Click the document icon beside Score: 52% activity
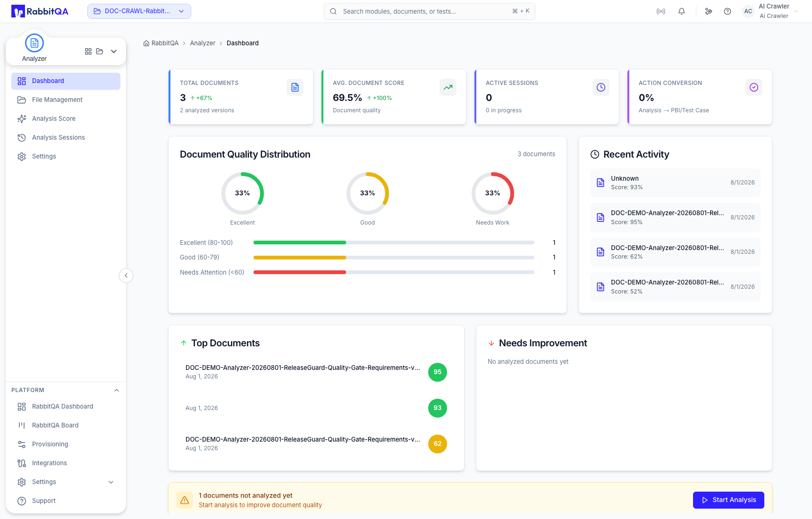812x519 pixels. click(601, 287)
